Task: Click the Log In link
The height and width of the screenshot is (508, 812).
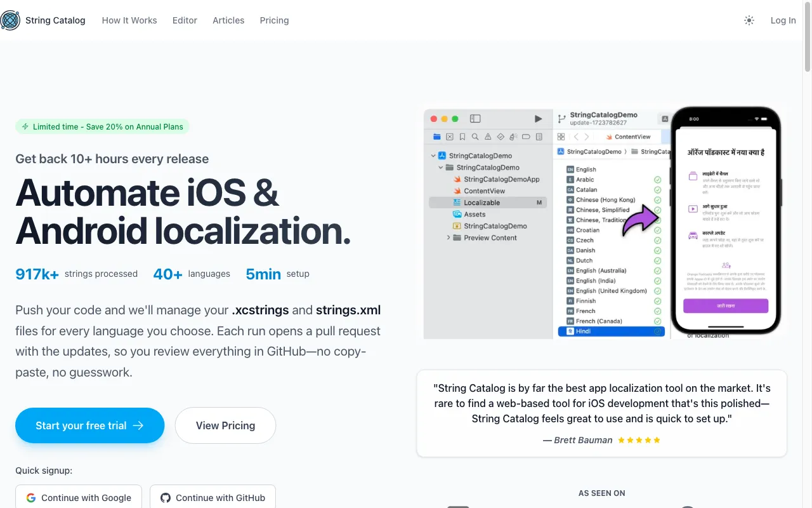Action: (783, 20)
